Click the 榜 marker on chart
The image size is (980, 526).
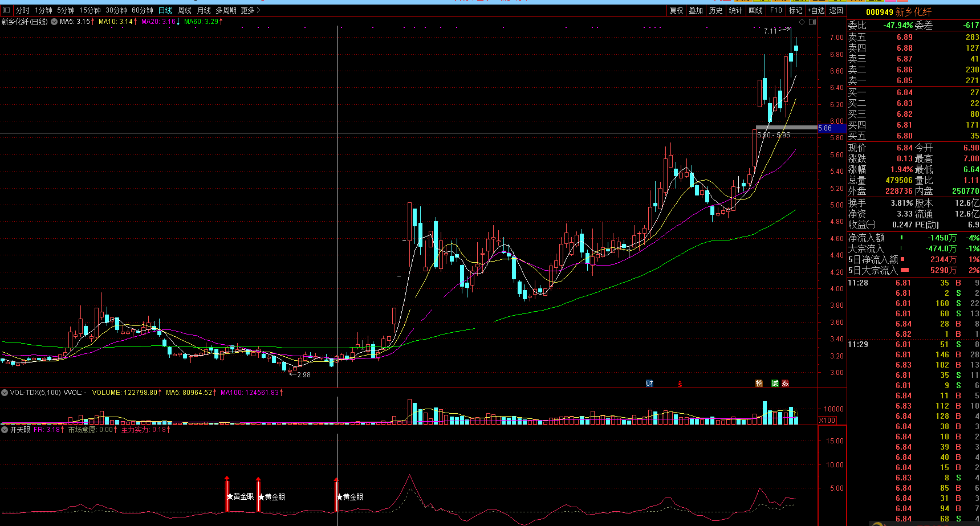(759, 384)
